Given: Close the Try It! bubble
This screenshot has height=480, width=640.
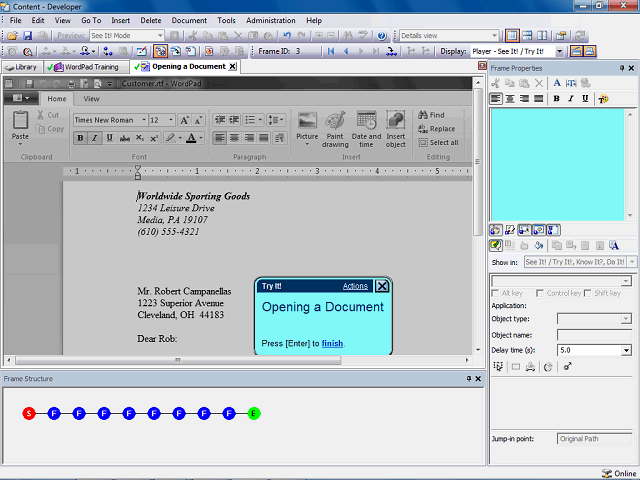Looking at the screenshot, I should [382, 286].
